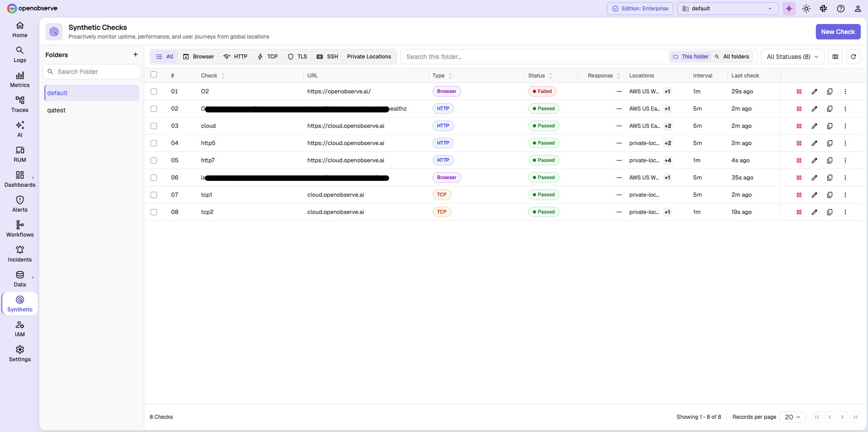868x432 pixels.
Task: Pause the tcp2 check
Action: tap(799, 212)
